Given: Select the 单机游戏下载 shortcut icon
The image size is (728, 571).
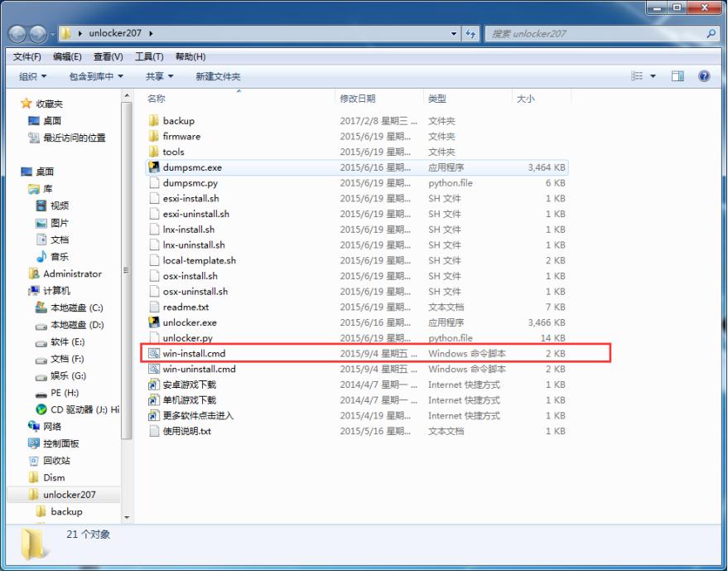Looking at the screenshot, I should click(154, 400).
